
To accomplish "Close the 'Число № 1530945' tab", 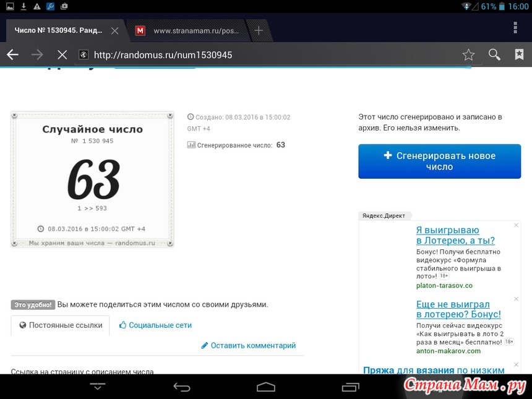I will click(x=114, y=31).
